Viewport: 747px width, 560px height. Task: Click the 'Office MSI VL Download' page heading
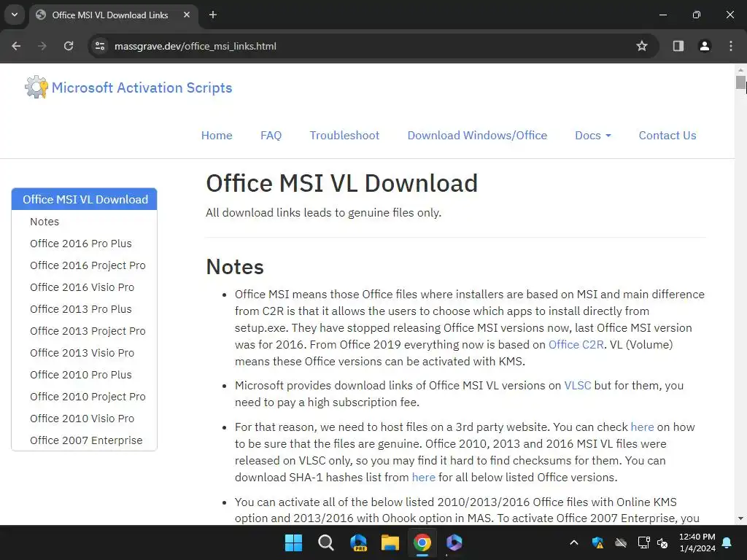pyautogui.click(x=341, y=183)
